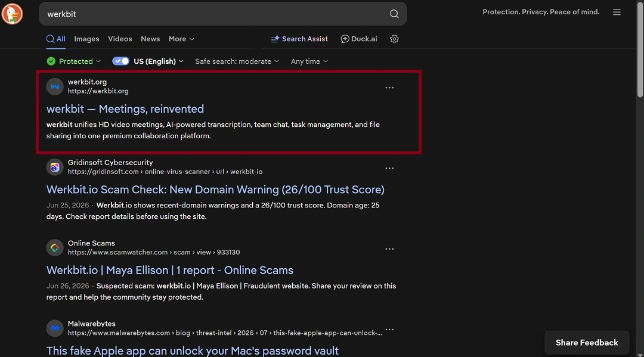
Task: Click the 'Online Scams' site name
Action: (91, 243)
